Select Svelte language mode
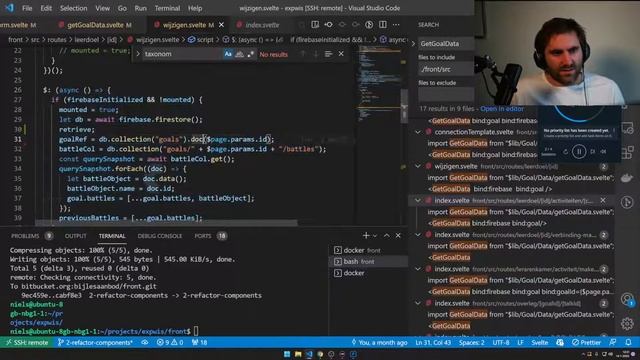 [540, 342]
